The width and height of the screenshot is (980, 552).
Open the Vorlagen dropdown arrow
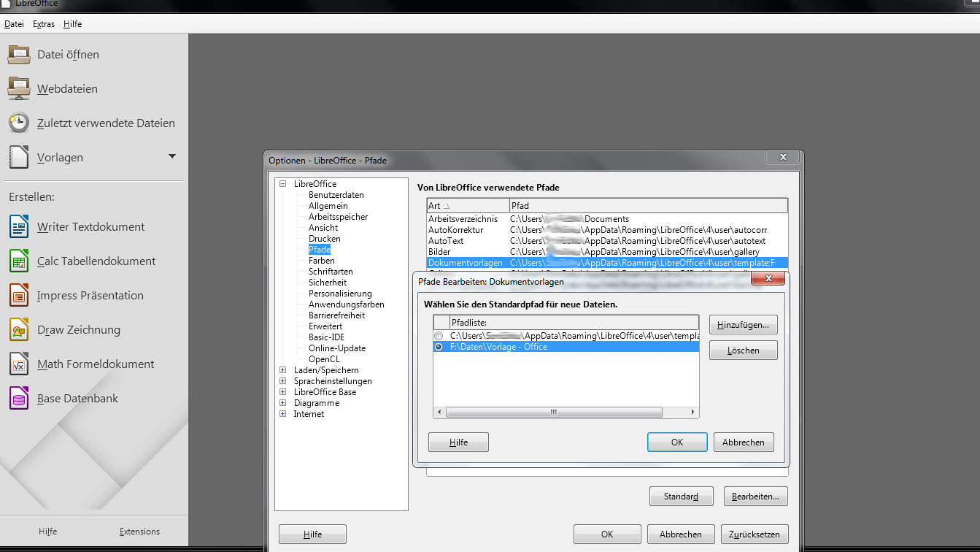coord(172,156)
